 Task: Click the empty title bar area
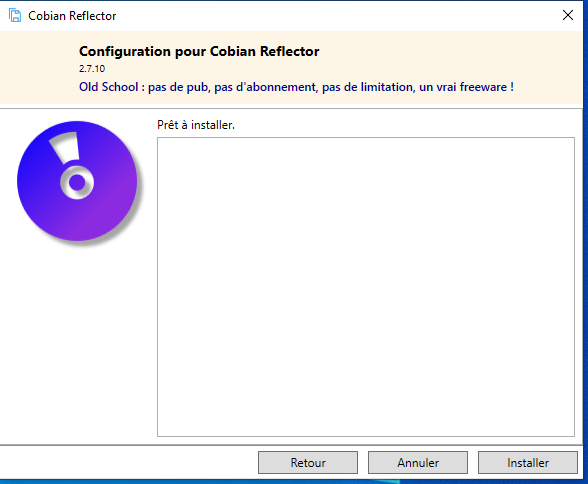[x=338, y=16]
